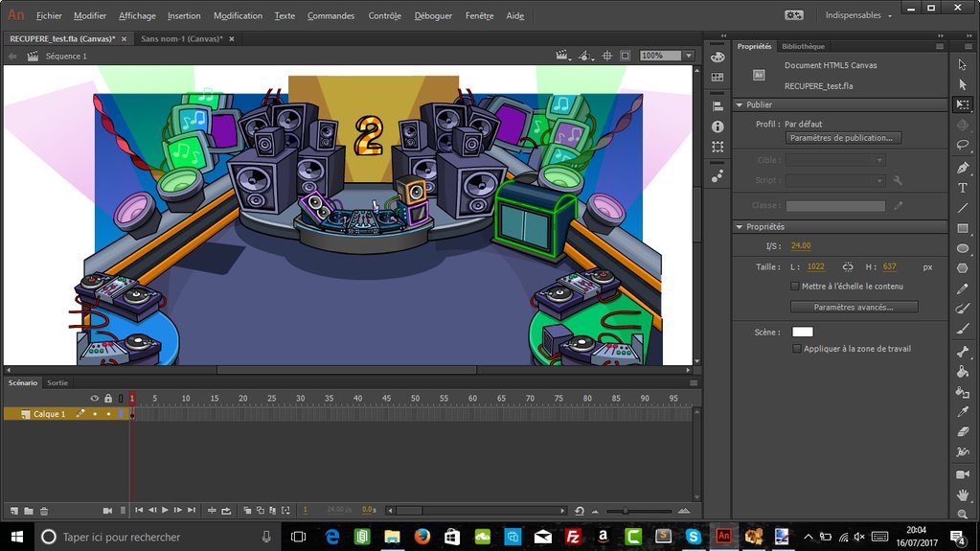Select the Line tool
This screenshot has width=980, height=551.
[x=963, y=208]
